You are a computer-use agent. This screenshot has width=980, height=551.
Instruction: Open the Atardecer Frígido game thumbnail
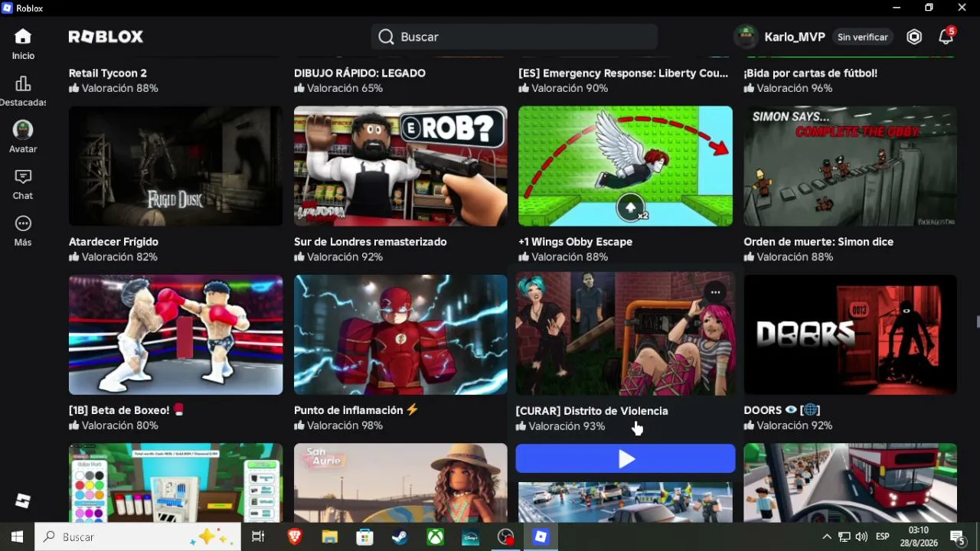pos(175,166)
